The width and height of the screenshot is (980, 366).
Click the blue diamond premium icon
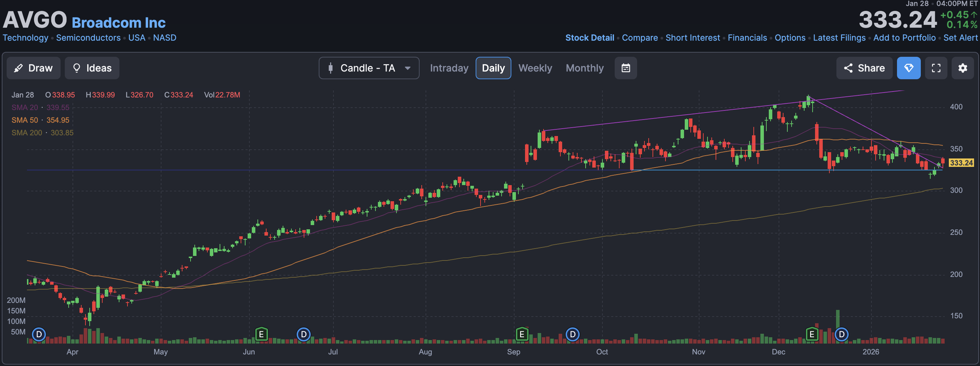click(x=909, y=68)
